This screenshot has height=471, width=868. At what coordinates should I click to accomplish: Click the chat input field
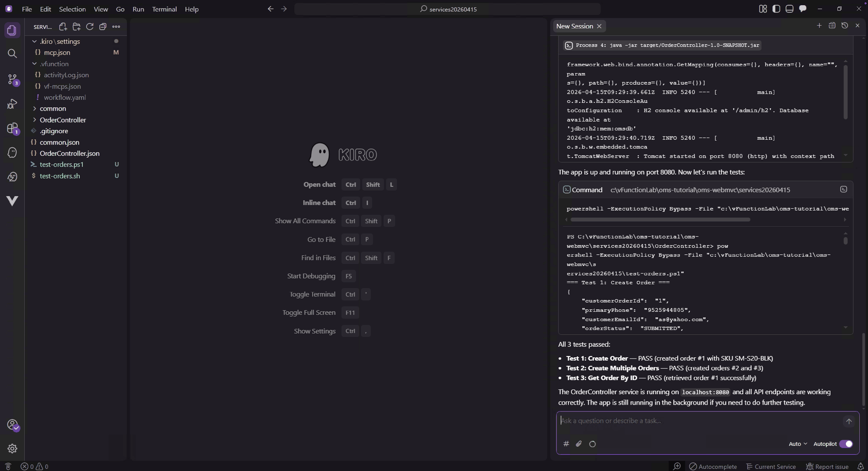[x=700, y=421]
